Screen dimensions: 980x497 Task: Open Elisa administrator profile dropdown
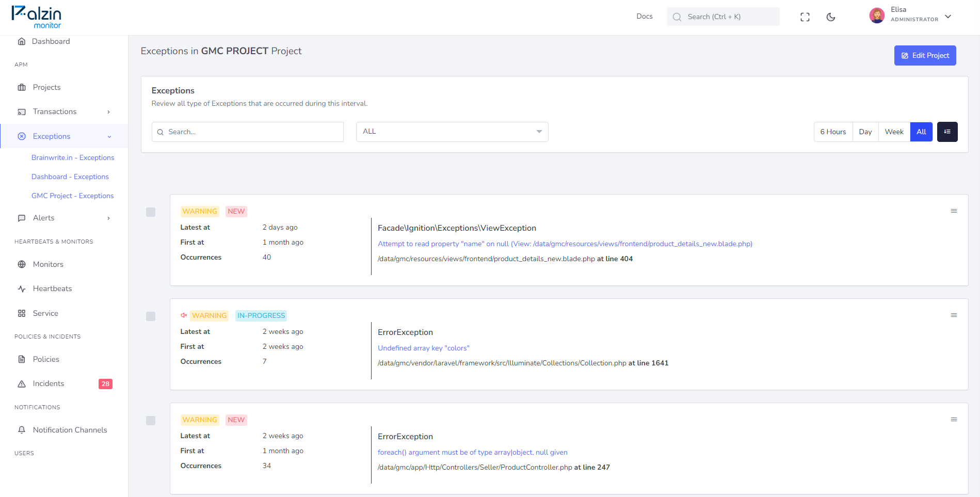pyautogui.click(x=911, y=15)
